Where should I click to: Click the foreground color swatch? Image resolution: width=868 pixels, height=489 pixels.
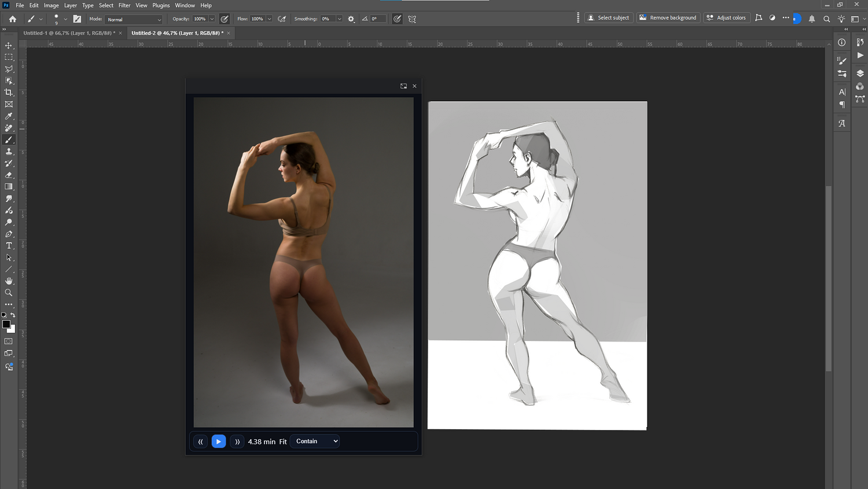(x=6, y=324)
